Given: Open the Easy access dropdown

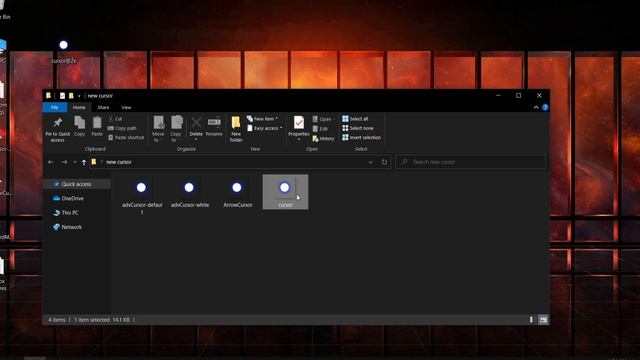Looking at the screenshot, I should tap(265, 128).
